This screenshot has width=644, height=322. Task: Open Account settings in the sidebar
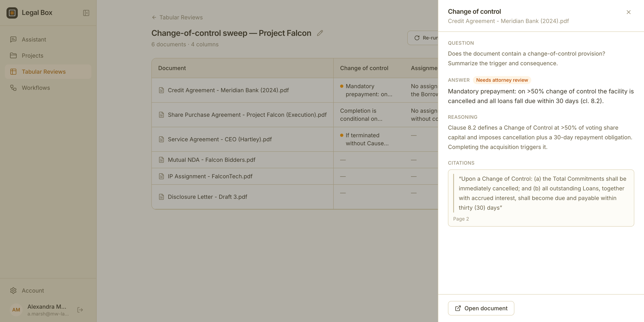tap(48, 290)
